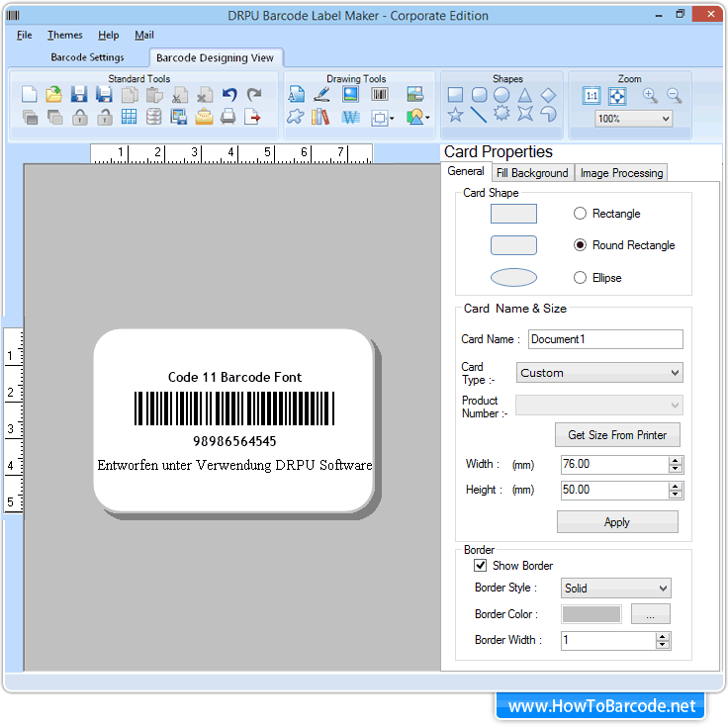
Task: Decrease the Height value stepper
Action: [676, 494]
